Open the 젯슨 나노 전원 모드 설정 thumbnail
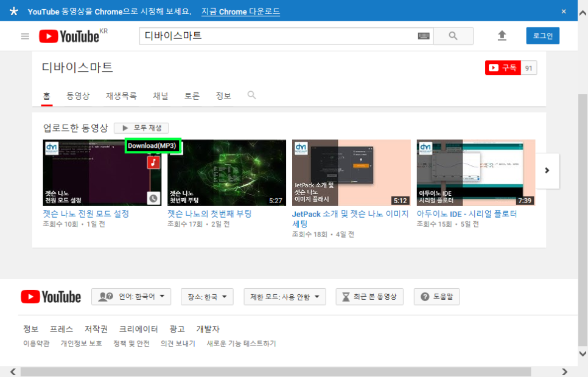This screenshot has width=588, height=377. click(x=102, y=173)
